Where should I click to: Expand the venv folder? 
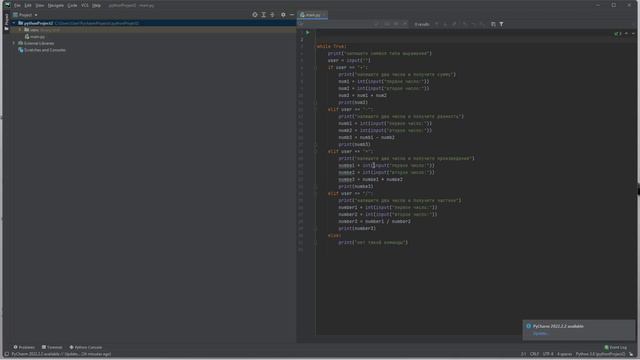[x=20, y=30]
